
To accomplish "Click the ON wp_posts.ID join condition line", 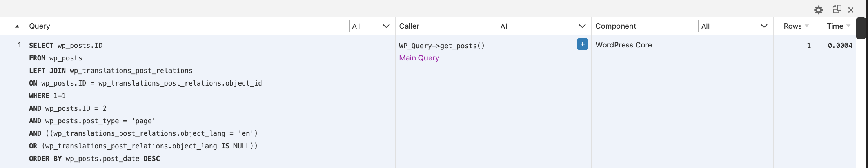I will [145, 83].
